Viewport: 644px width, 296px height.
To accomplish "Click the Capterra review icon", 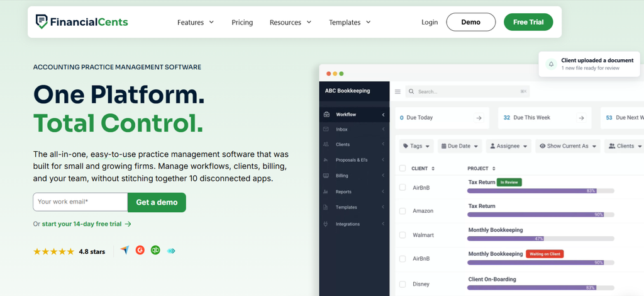I will tap(125, 250).
